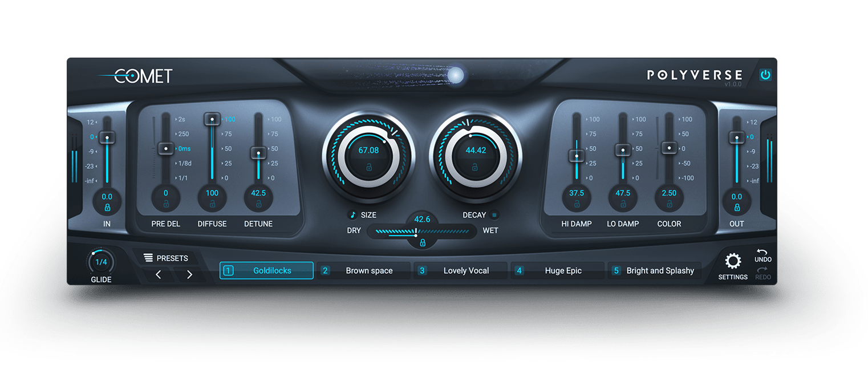Viewport: 868px width, 365px height.
Task: Select the 1/8d Pre Delay marker
Action: click(184, 163)
